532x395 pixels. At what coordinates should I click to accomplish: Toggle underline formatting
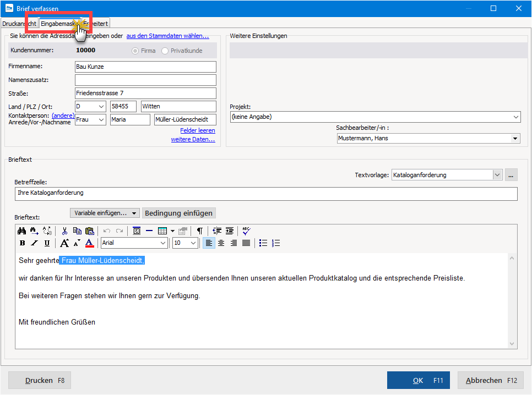(47, 243)
